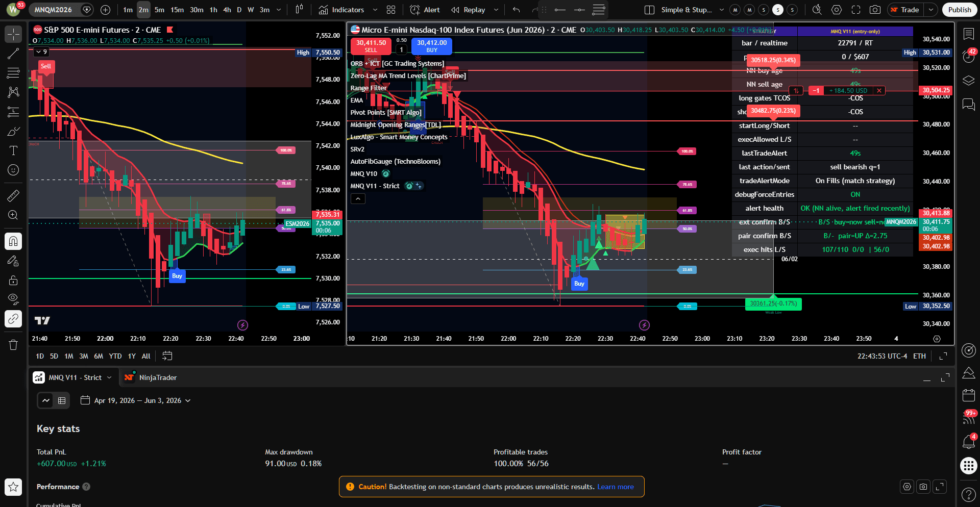Toggle ETH session button
The width and height of the screenshot is (980, 507).
pyautogui.click(x=919, y=356)
